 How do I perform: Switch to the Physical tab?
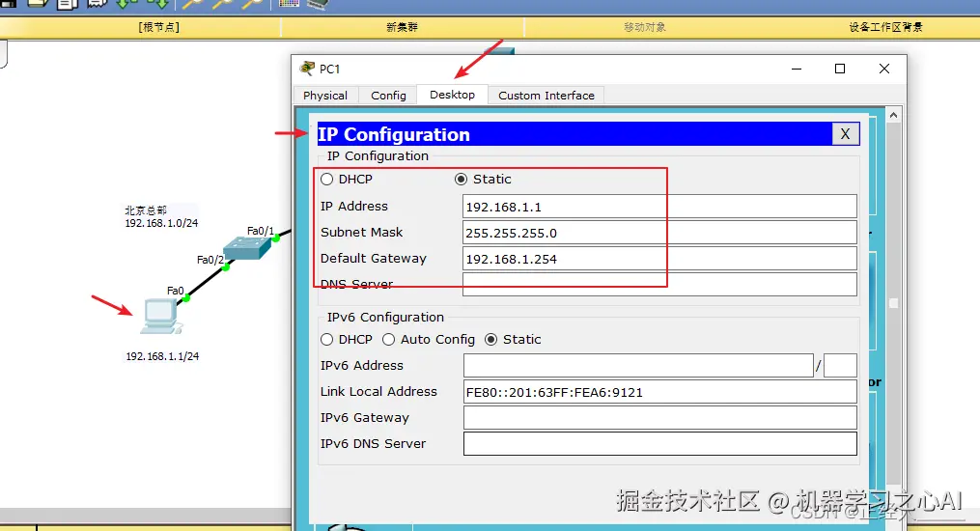pyautogui.click(x=325, y=95)
